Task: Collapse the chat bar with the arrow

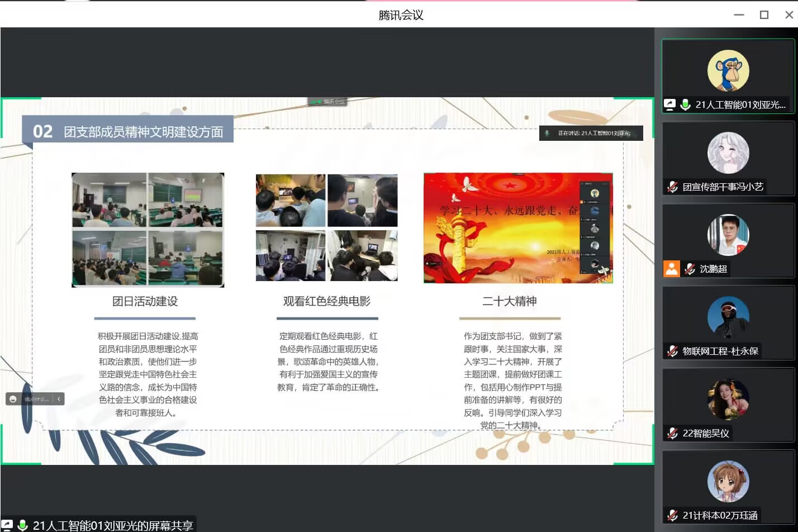Action: (59, 399)
